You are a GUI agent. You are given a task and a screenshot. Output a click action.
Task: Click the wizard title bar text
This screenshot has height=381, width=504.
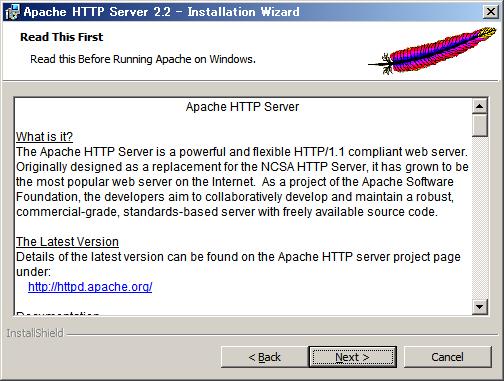coord(161,12)
